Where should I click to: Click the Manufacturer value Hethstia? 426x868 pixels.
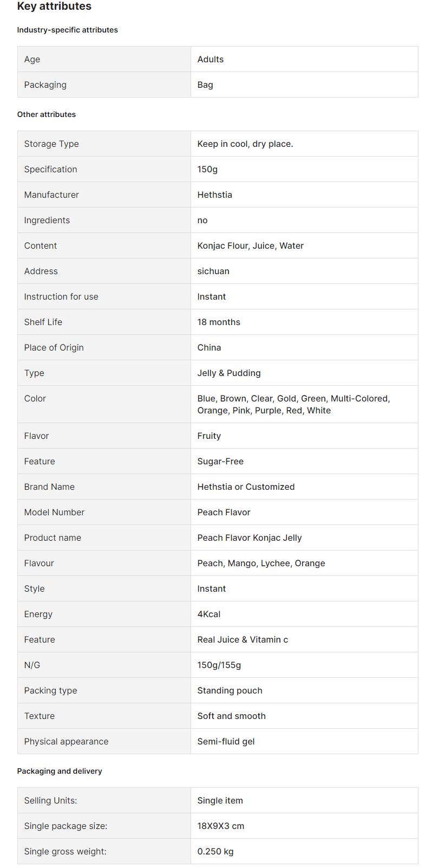pyautogui.click(x=214, y=195)
